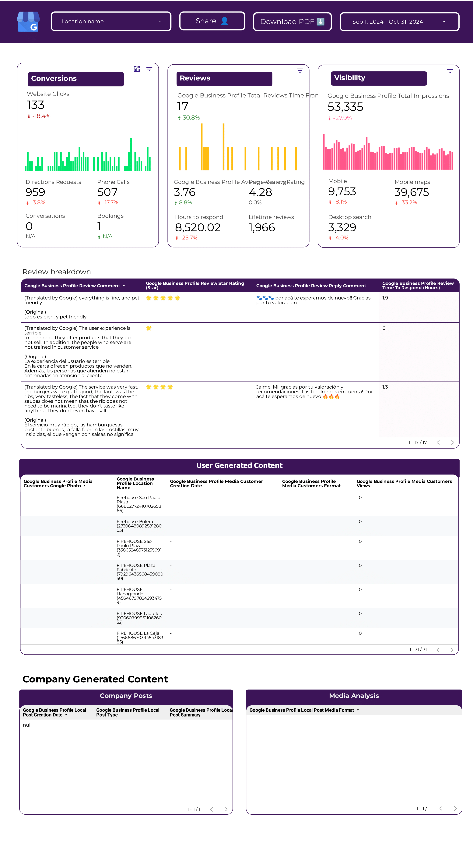Screen dimensions: 473x868
Task: Sort by Local Post Creation Date column
Action: pyautogui.click(x=54, y=712)
